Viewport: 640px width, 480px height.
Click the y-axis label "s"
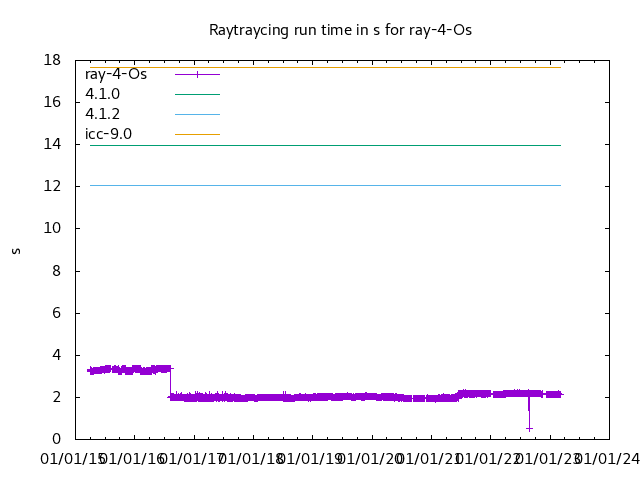click(x=16, y=250)
